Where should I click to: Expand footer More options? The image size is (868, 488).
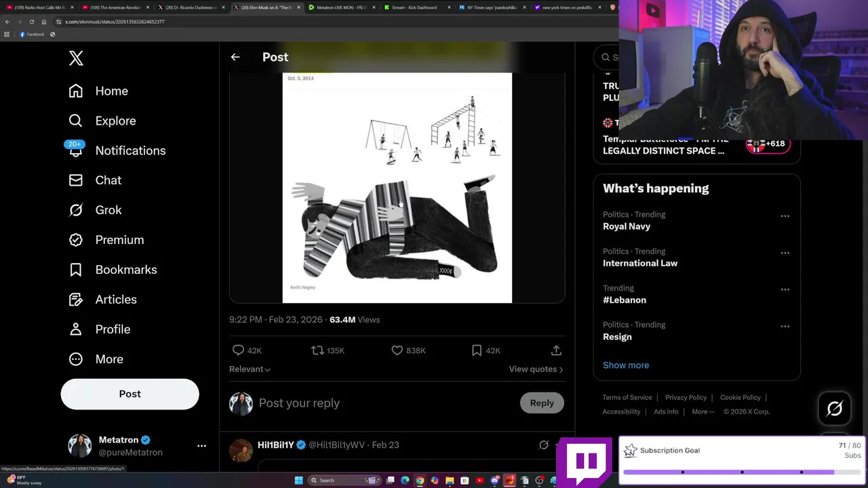click(703, 412)
